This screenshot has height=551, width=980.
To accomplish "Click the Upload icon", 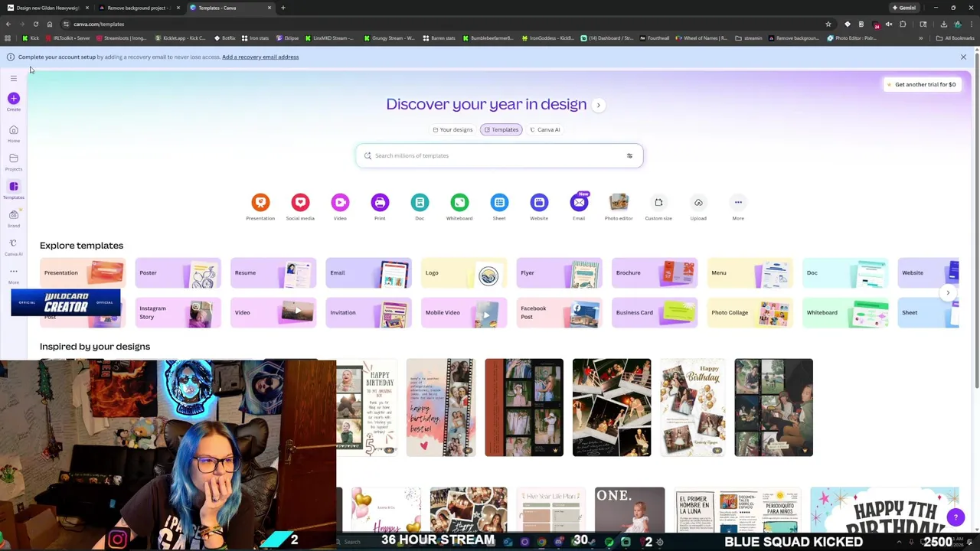I will click(698, 202).
